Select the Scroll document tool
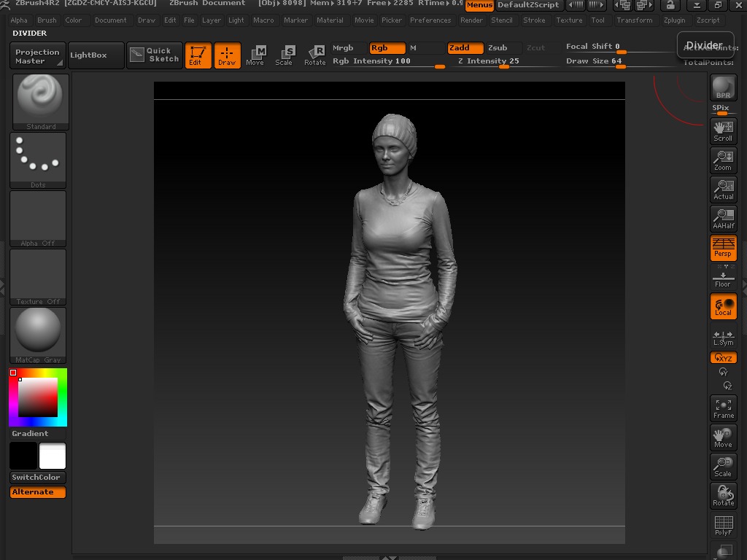The width and height of the screenshot is (747, 560). [723, 131]
